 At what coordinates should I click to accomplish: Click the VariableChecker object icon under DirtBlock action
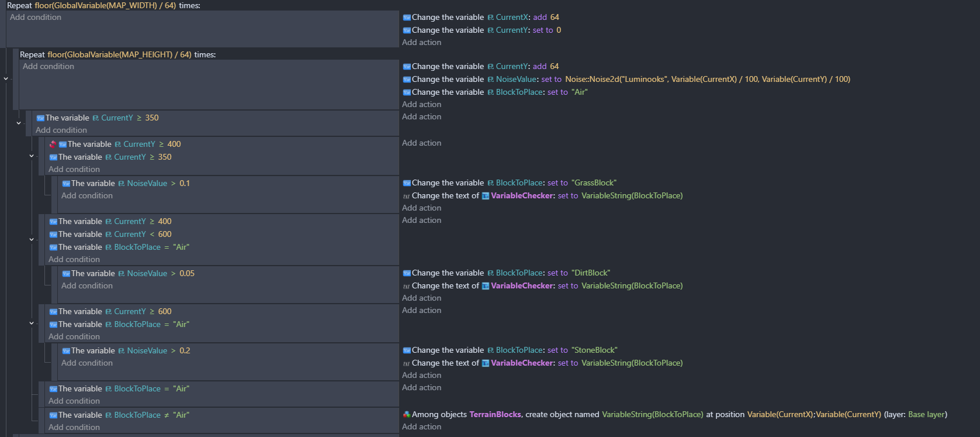click(485, 286)
